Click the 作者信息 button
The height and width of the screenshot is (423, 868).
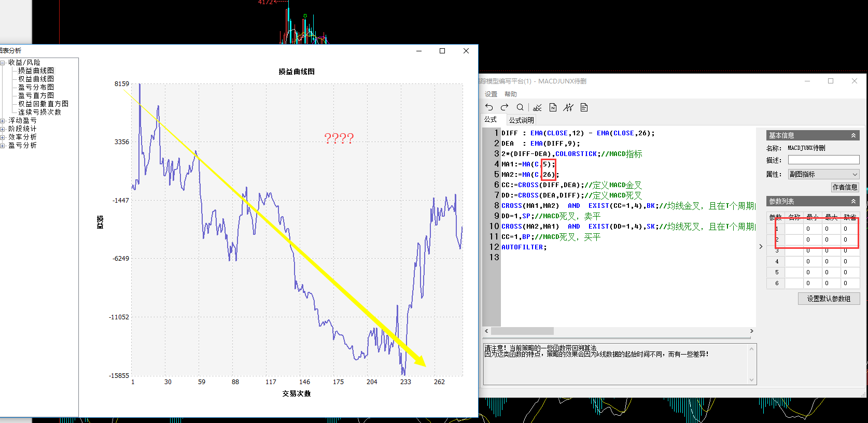845,187
